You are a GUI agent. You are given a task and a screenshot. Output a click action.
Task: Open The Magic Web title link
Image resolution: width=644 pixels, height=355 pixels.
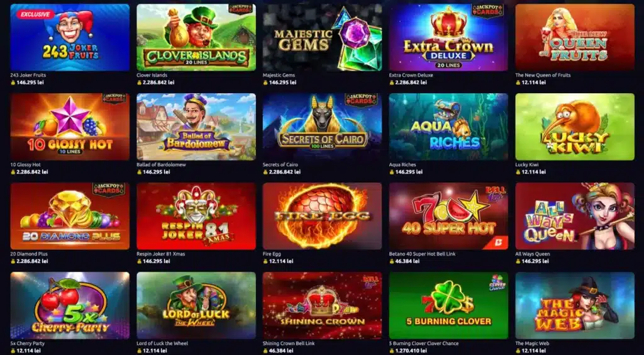(x=532, y=344)
